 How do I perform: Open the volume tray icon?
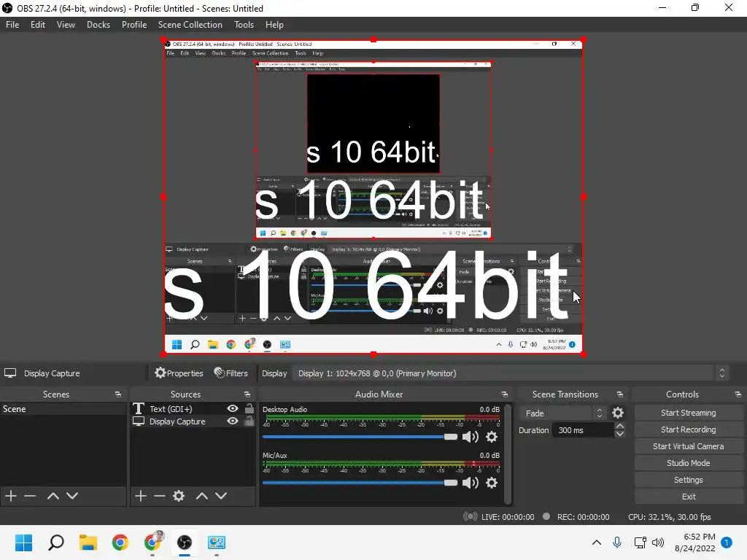pos(658,542)
